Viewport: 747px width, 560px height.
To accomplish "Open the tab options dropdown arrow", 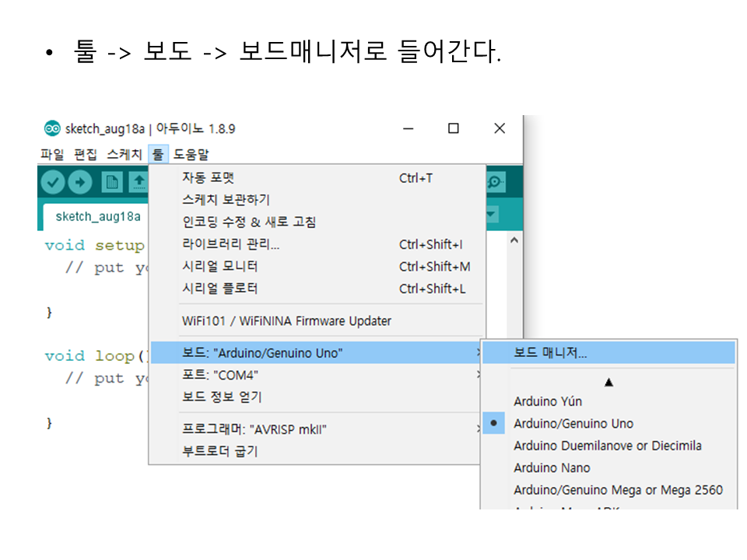I will coord(492,215).
